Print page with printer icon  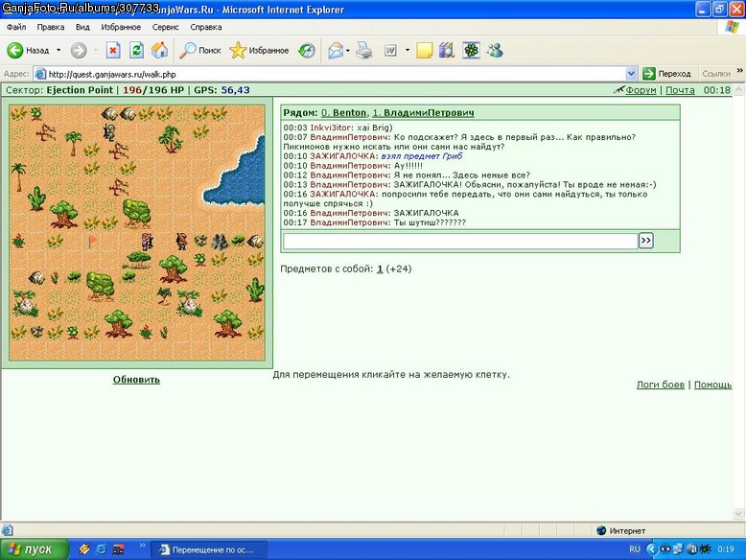pyautogui.click(x=364, y=50)
